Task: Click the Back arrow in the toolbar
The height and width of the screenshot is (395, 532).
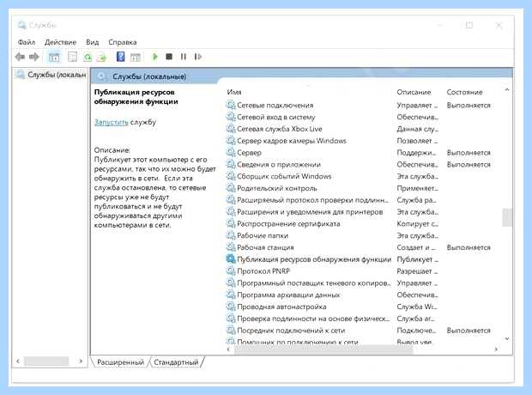Action: tap(20, 57)
